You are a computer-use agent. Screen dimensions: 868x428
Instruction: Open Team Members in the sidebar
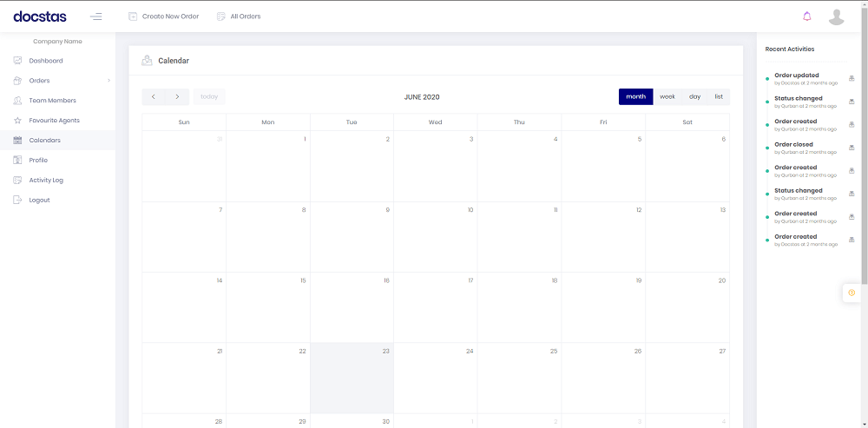tap(52, 101)
